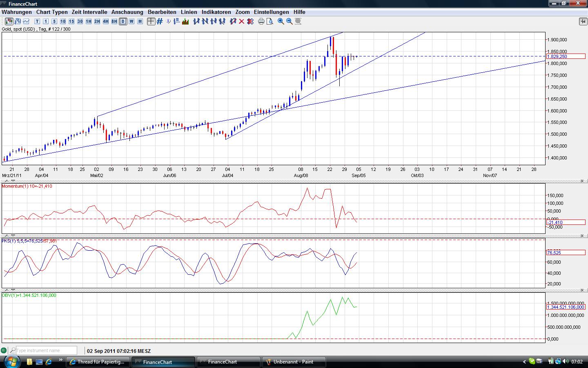Print the chart with the printer icon
The width and height of the screenshot is (588, 368).
pyautogui.click(x=261, y=21)
